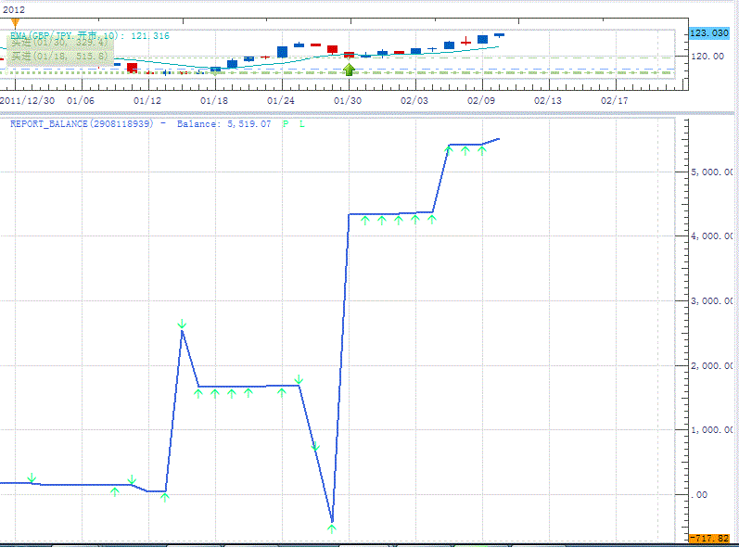Click the current price tag 123.030

click(x=709, y=33)
